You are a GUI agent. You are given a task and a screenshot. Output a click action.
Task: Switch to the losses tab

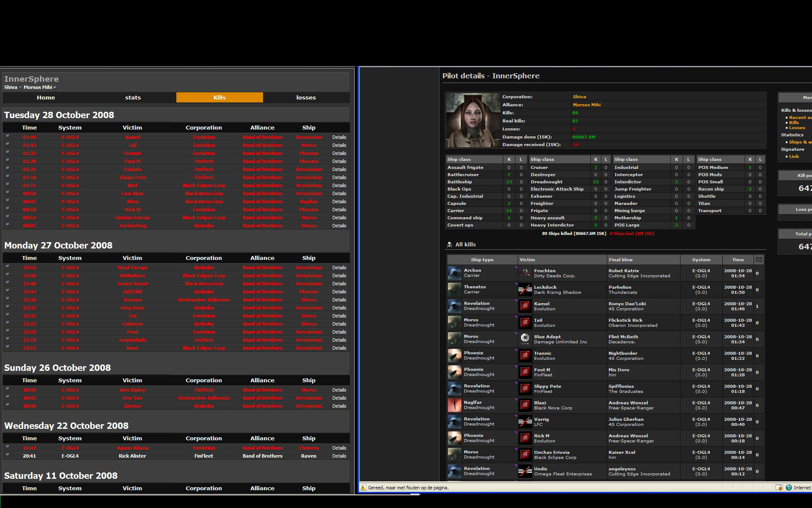(306, 97)
